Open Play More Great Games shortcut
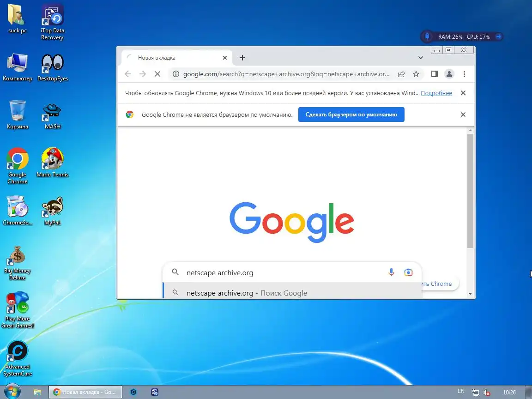 pos(17,310)
